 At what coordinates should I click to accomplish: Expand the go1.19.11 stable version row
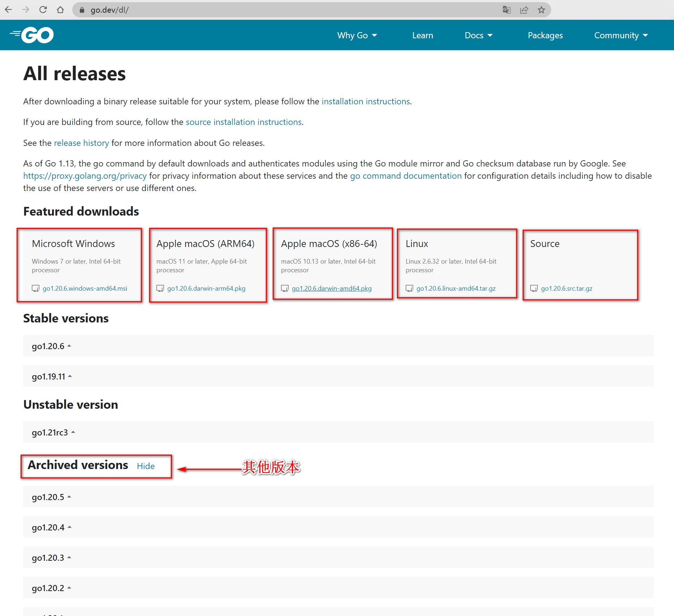[338, 376]
